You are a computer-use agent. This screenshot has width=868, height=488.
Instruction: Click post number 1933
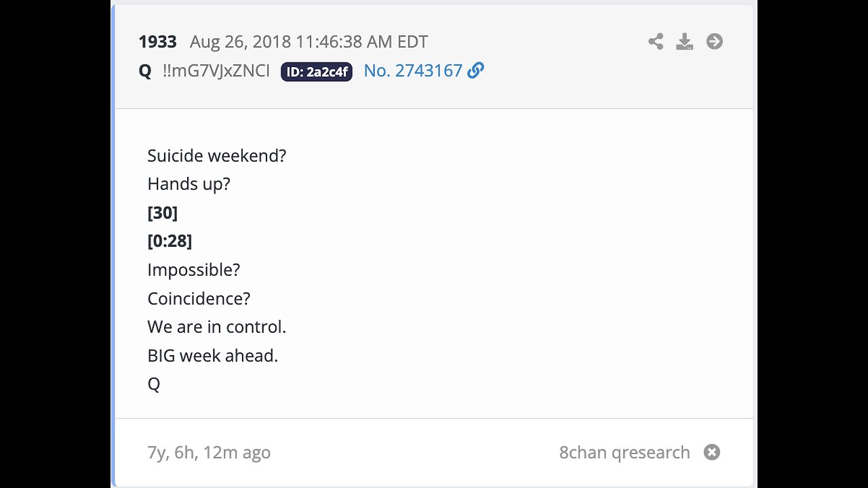pos(157,42)
